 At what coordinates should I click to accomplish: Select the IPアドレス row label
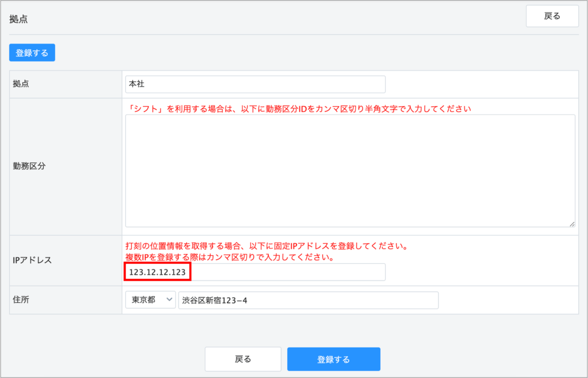pyautogui.click(x=32, y=260)
